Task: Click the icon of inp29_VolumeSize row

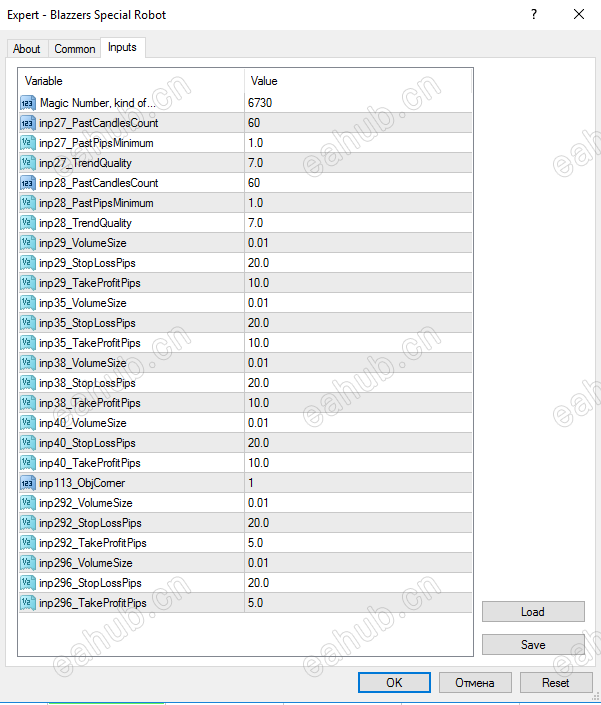Action: click(27, 243)
